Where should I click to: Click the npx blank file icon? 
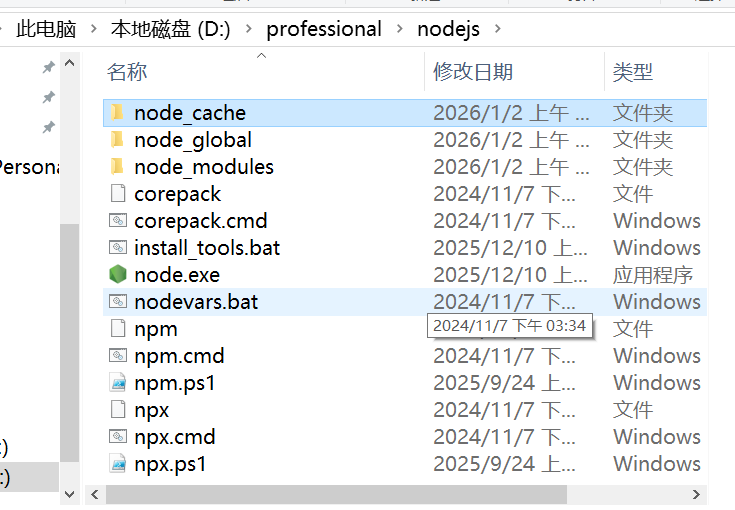[x=118, y=409]
